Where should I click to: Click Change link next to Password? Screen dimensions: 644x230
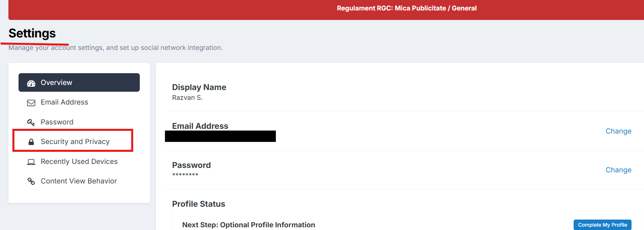(x=618, y=170)
